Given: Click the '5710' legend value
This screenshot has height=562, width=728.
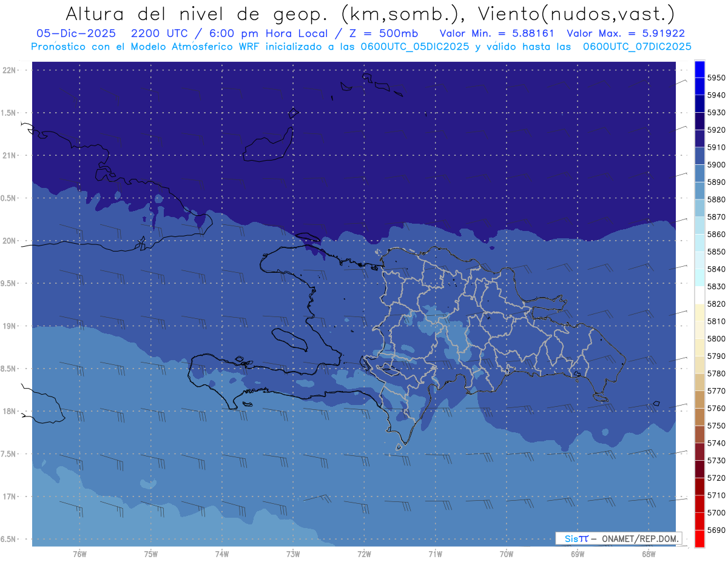Looking at the screenshot, I should [x=716, y=495].
